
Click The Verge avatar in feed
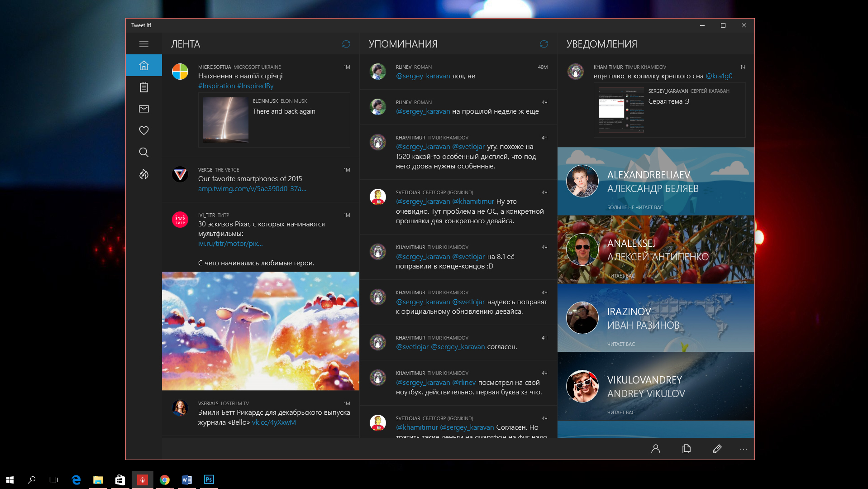[180, 174]
